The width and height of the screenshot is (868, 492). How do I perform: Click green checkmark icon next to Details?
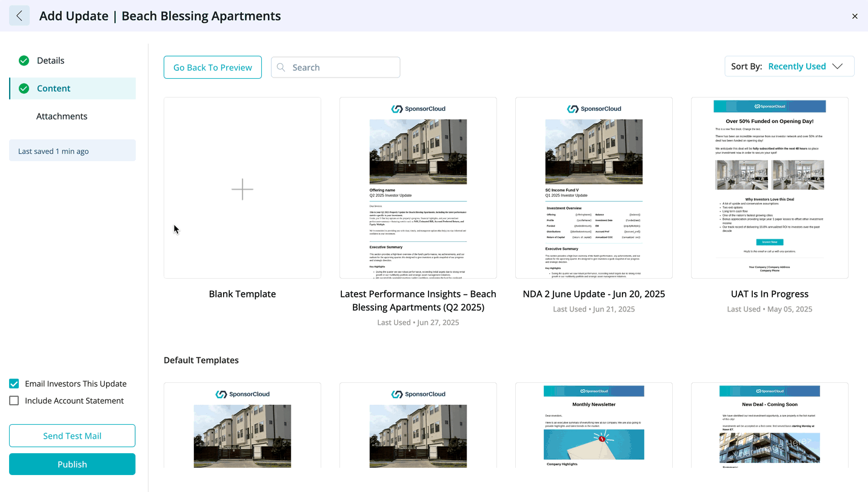24,61
